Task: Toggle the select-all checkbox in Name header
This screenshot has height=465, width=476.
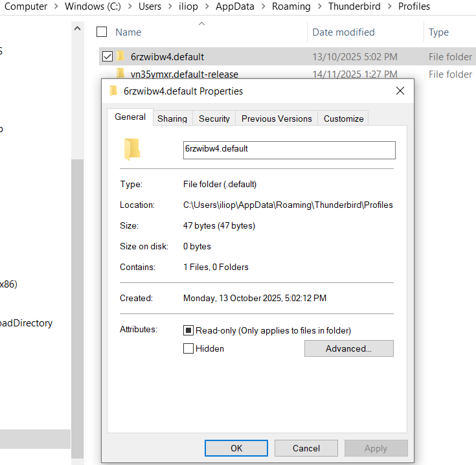Action: point(102,32)
